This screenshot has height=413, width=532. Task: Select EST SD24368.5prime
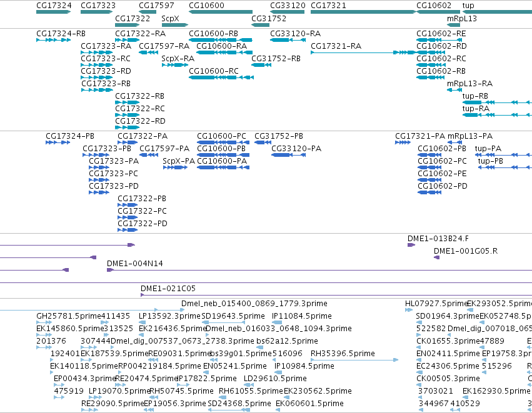(239, 404)
